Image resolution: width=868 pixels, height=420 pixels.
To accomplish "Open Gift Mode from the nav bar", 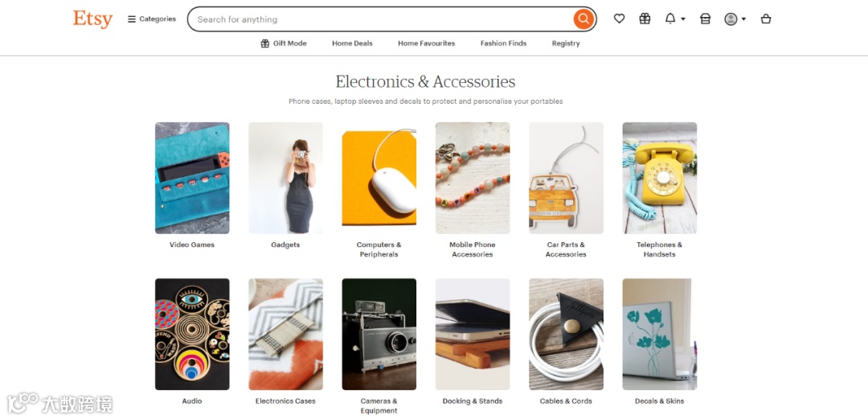I will click(x=284, y=43).
